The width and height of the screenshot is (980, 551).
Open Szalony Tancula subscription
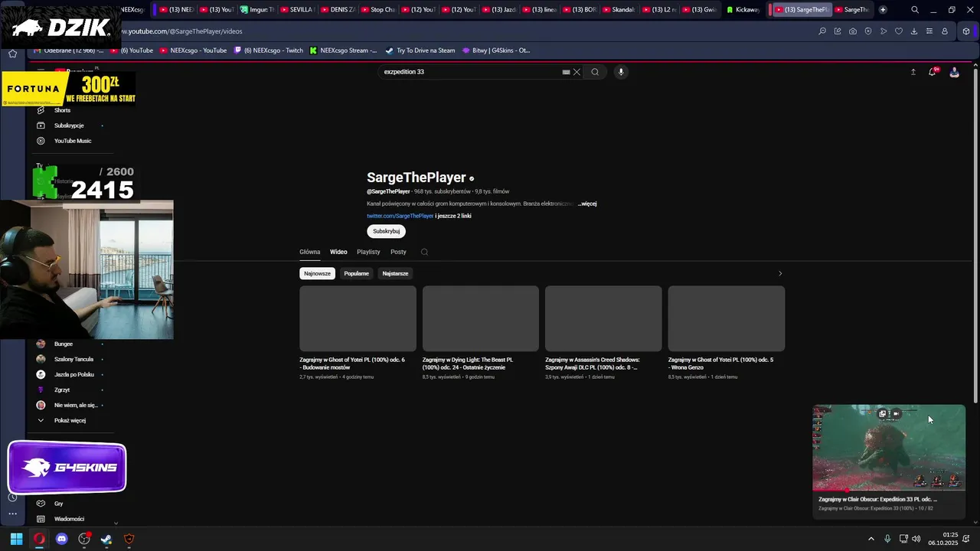click(73, 359)
